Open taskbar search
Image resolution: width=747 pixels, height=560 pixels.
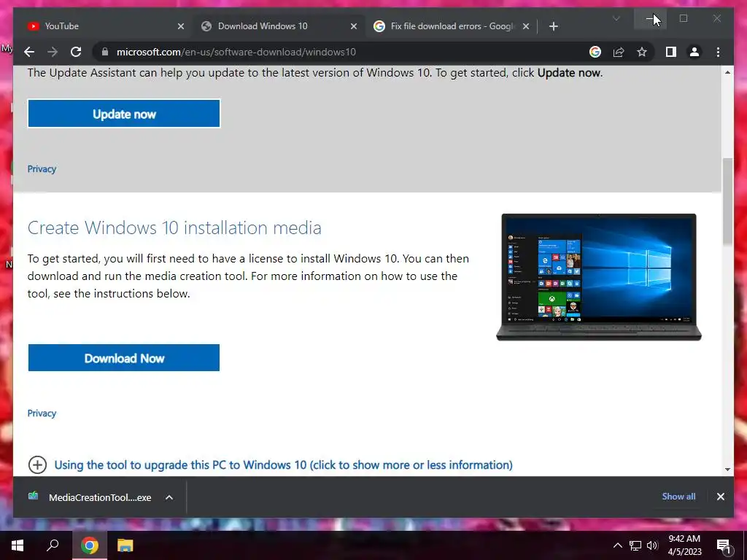click(53, 545)
